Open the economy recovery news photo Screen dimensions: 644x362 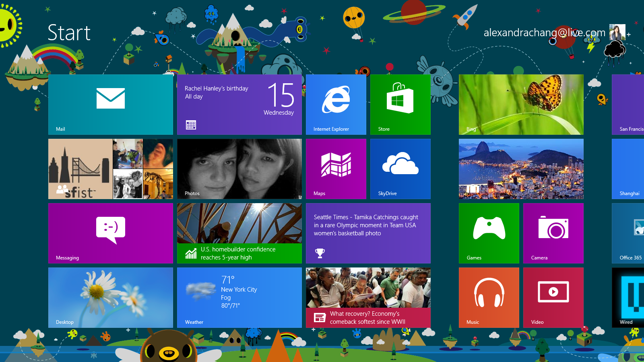368,288
